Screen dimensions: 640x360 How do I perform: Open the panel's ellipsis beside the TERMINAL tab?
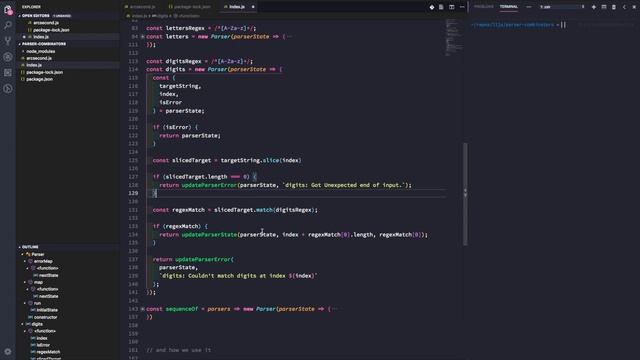tap(529, 7)
